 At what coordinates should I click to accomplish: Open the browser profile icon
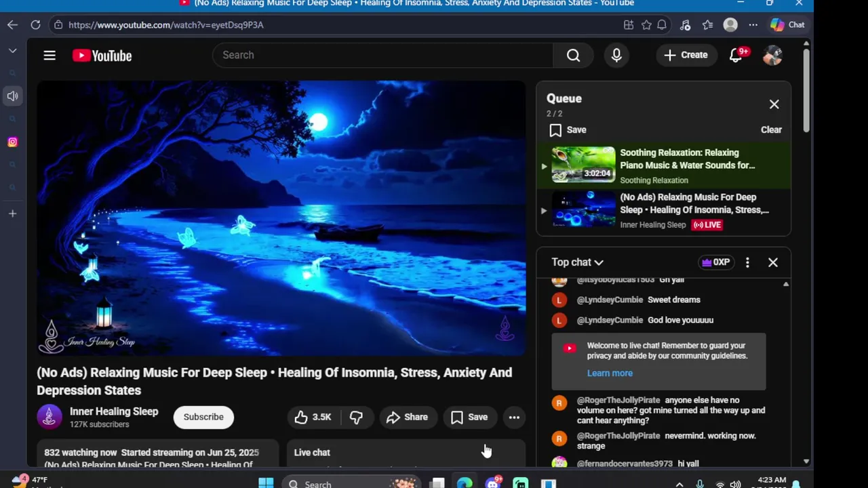pyautogui.click(x=730, y=25)
